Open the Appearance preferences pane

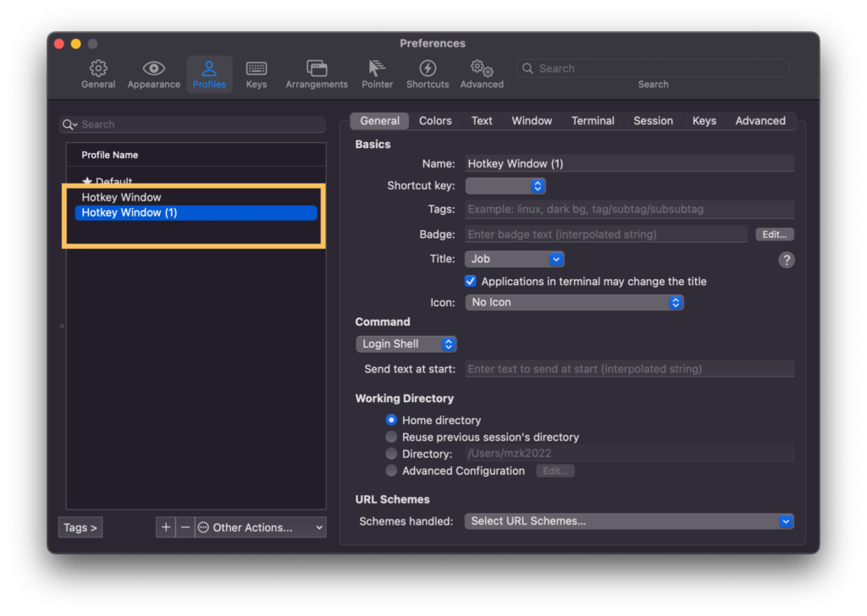coord(154,74)
